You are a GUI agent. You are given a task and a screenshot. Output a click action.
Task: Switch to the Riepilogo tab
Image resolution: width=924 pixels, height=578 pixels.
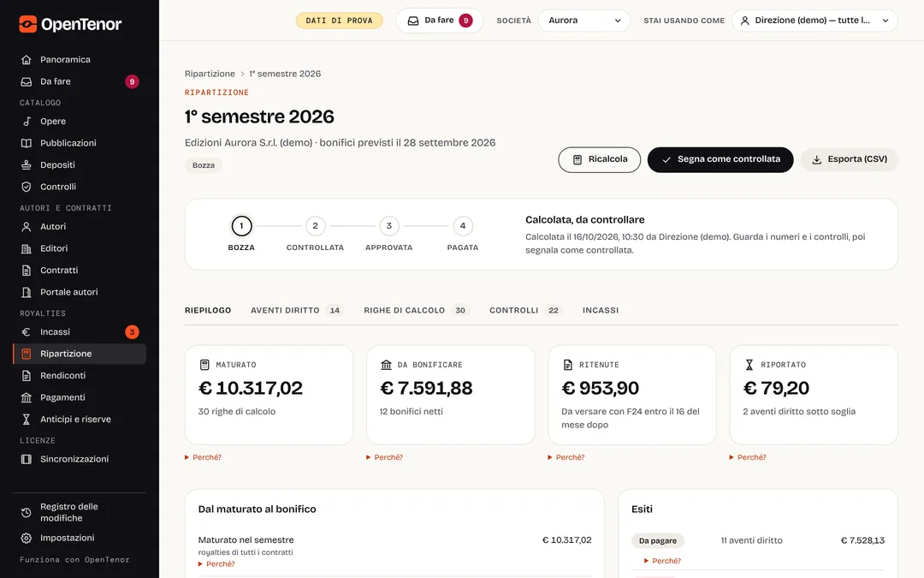[x=208, y=310]
